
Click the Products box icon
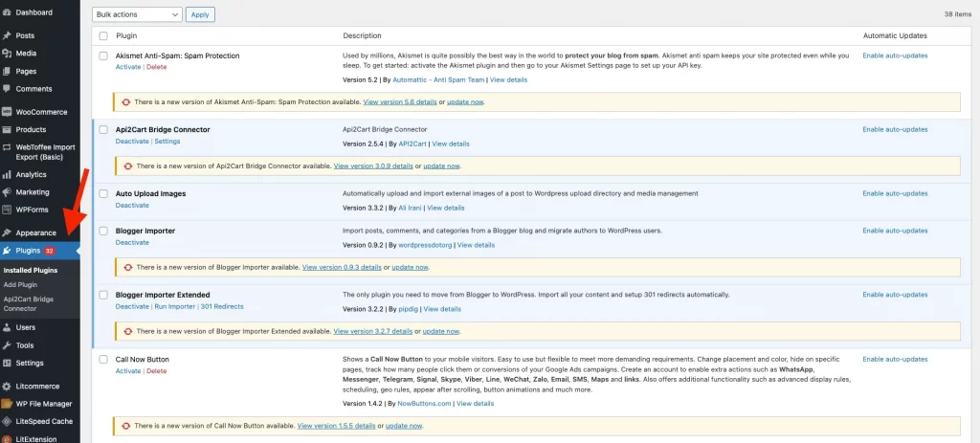click(x=7, y=129)
